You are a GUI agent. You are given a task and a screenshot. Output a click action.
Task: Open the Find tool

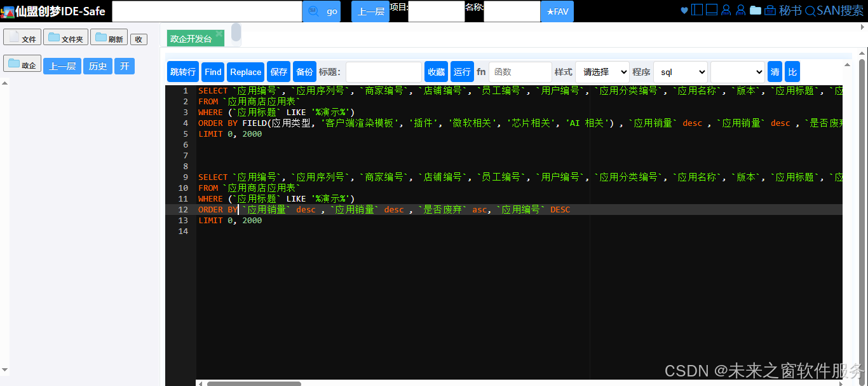pyautogui.click(x=213, y=72)
